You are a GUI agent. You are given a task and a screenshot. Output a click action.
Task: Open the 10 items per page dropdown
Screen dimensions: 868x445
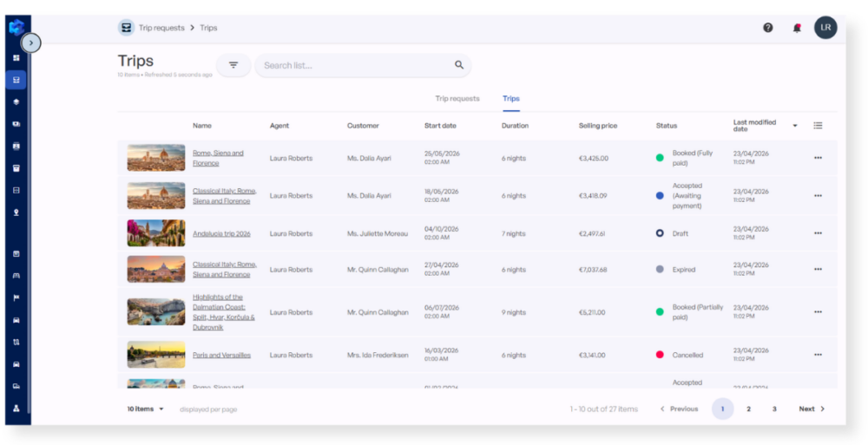[x=146, y=409]
